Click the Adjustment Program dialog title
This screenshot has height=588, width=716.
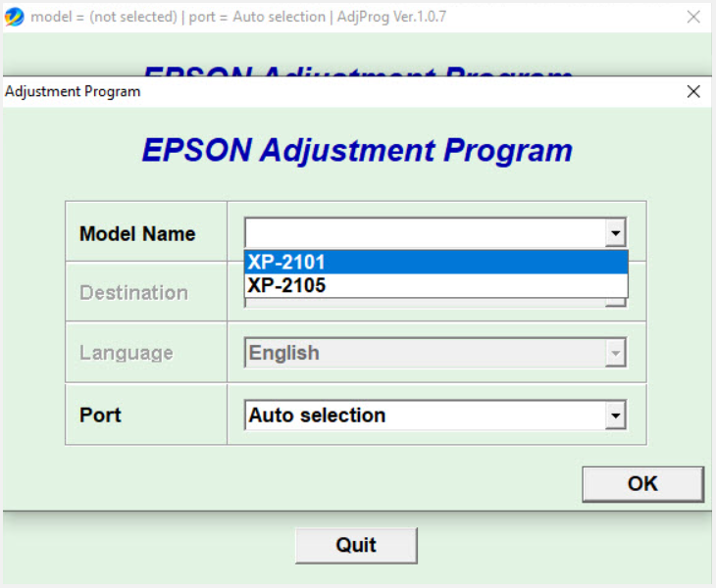(73, 92)
